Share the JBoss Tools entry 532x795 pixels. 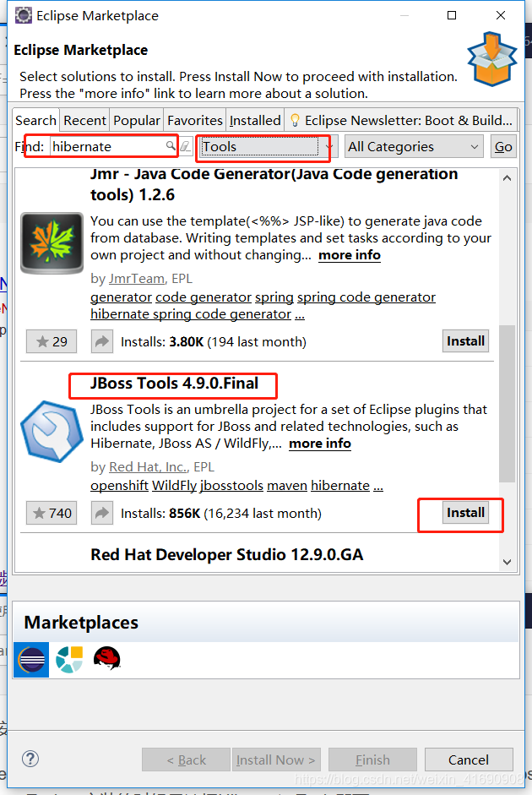[x=102, y=513]
